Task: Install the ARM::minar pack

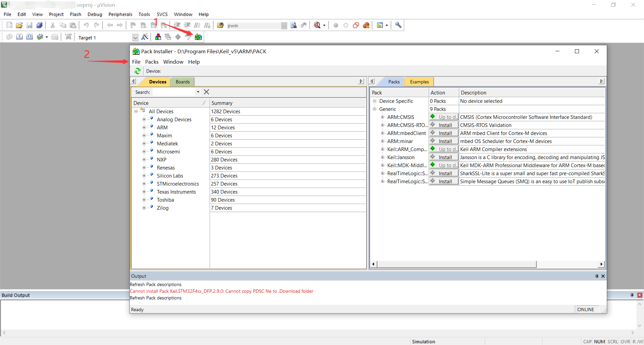Action: click(444, 141)
